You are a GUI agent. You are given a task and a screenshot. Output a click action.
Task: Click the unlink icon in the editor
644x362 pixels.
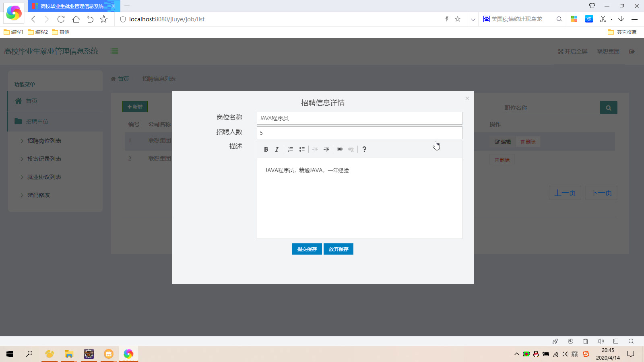point(351,149)
